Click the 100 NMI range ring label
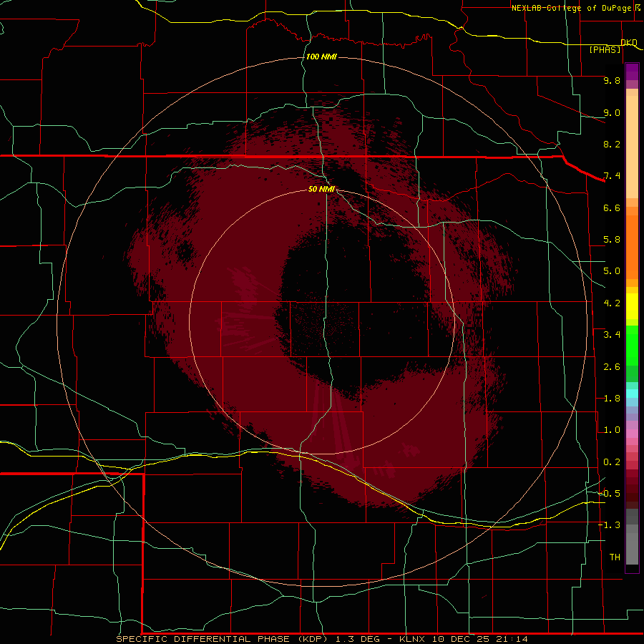The height and width of the screenshot is (644, 644). (321, 57)
